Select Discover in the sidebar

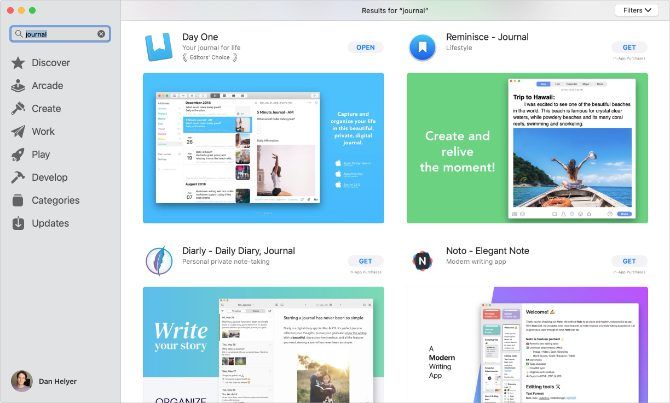(x=50, y=63)
